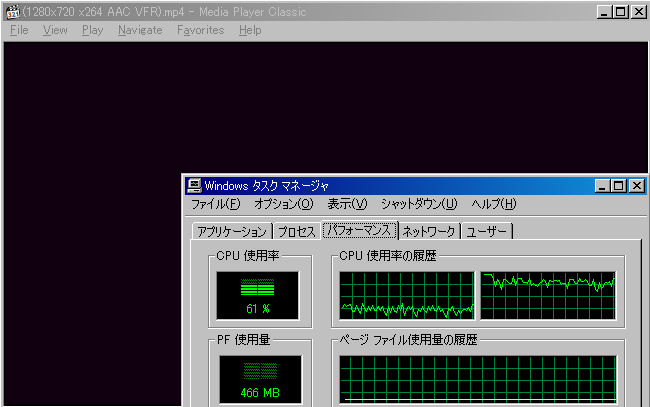Click the Task Manager title bar icon
The width and height of the screenshot is (650, 407).
[x=194, y=185]
